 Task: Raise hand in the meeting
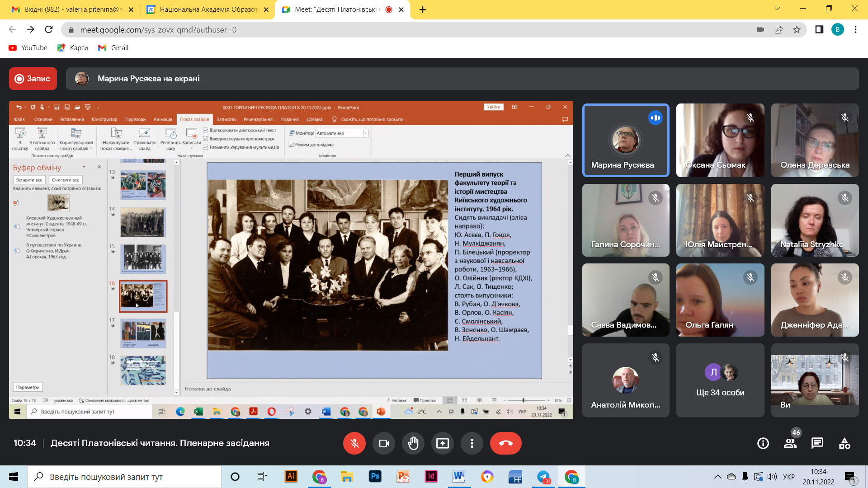click(x=413, y=443)
